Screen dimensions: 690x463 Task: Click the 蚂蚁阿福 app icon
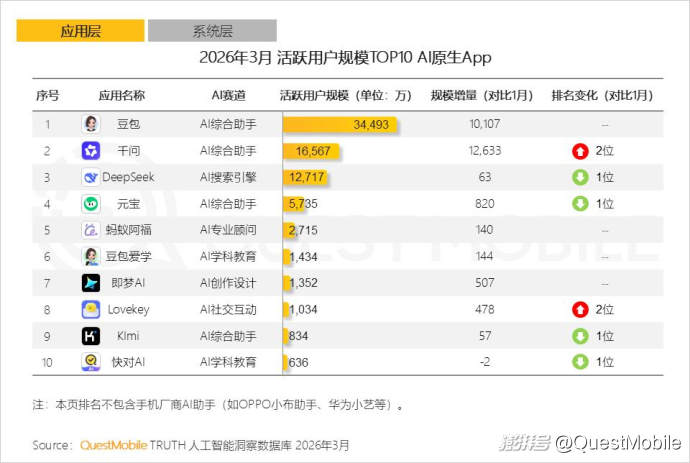tap(91, 230)
